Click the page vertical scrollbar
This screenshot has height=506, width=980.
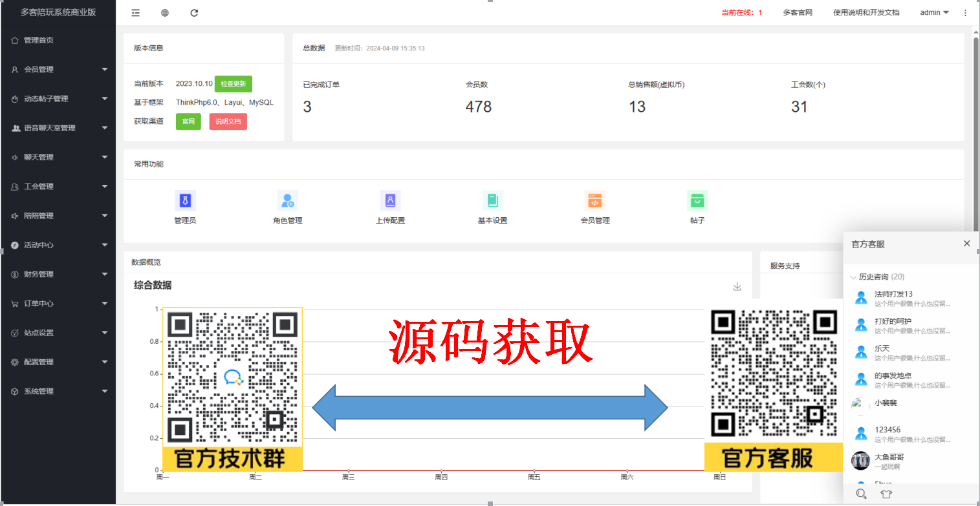tap(976, 136)
